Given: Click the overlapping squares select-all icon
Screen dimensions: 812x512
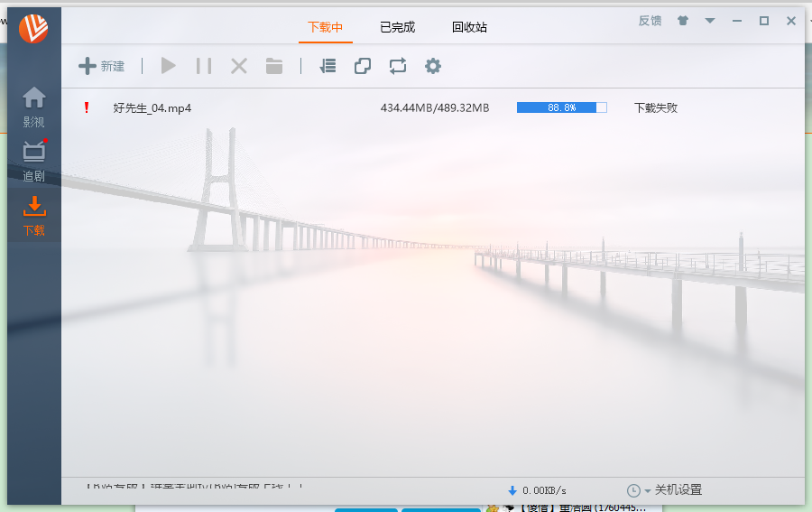Looking at the screenshot, I should pos(363,66).
